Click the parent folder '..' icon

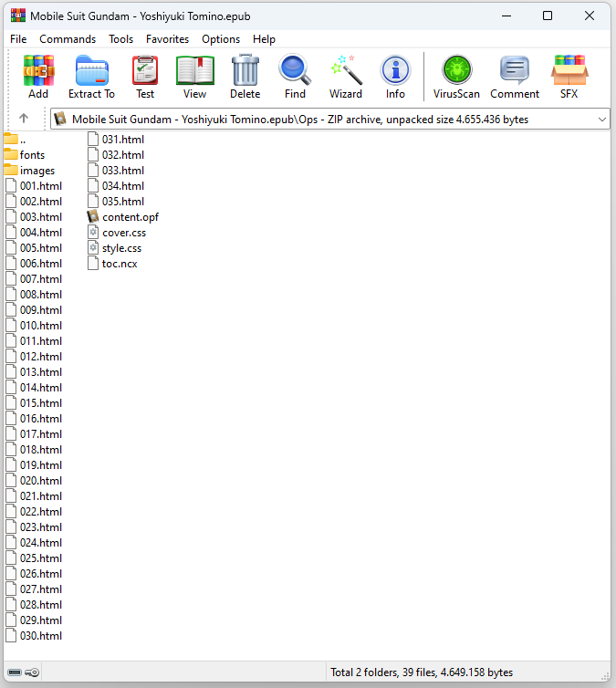(x=11, y=139)
